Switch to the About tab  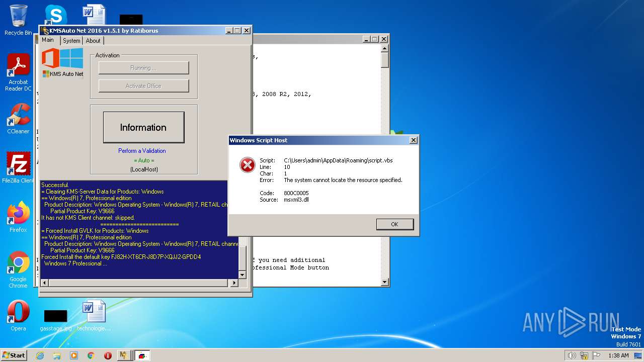click(x=93, y=41)
